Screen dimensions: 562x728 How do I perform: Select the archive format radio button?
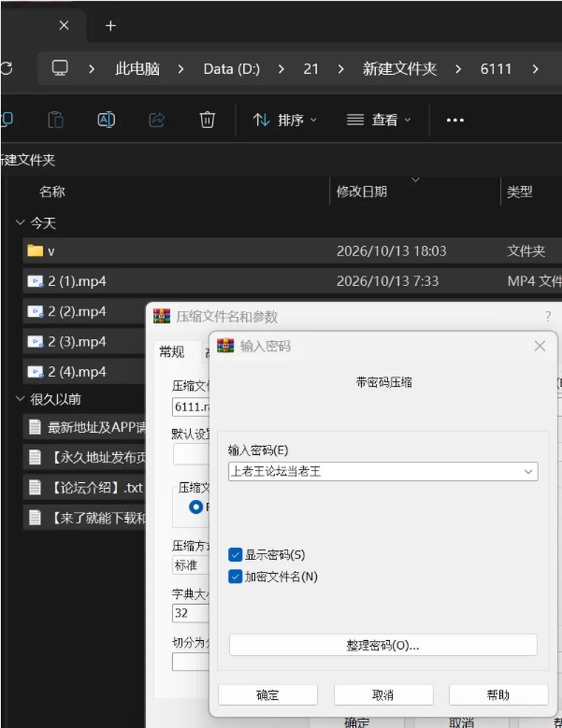pyautogui.click(x=196, y=507)
